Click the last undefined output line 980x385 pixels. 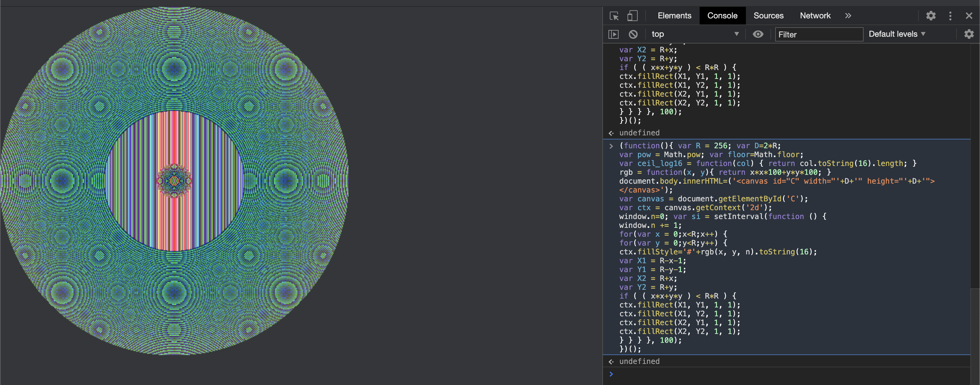click(639, 362)
